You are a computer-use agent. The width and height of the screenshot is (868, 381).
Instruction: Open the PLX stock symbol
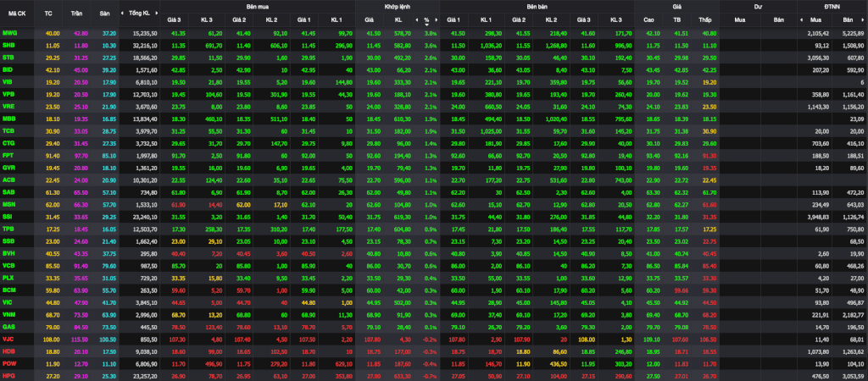pos(8,277)
